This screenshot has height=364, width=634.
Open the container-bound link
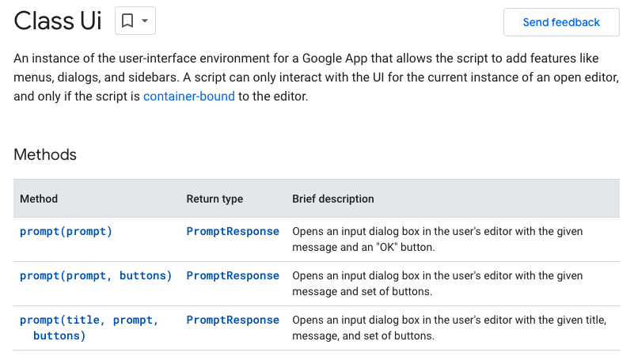pyautogui.click(x=188, y=97)
